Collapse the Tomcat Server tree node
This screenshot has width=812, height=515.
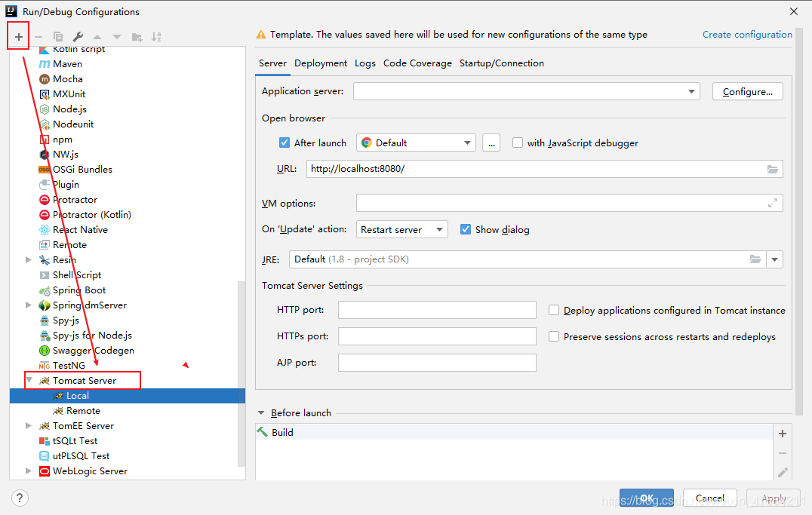coord(29,381)
